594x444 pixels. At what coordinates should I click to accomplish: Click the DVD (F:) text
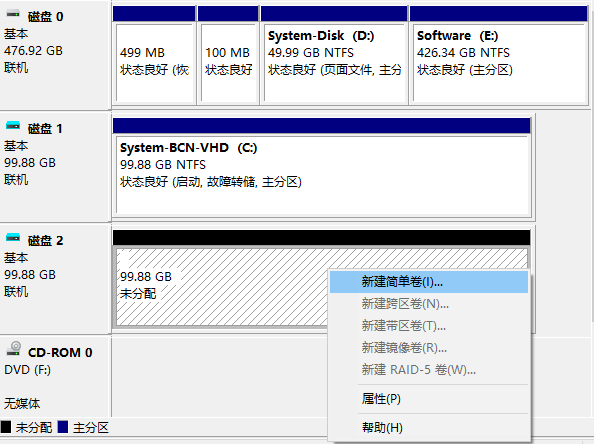[x=27, y=370]
